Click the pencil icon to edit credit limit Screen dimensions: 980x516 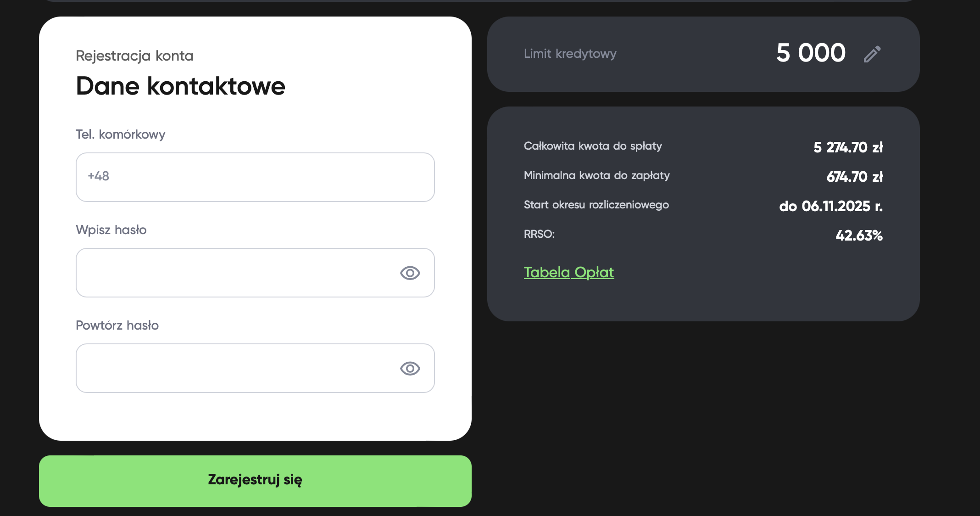(872, 54)
